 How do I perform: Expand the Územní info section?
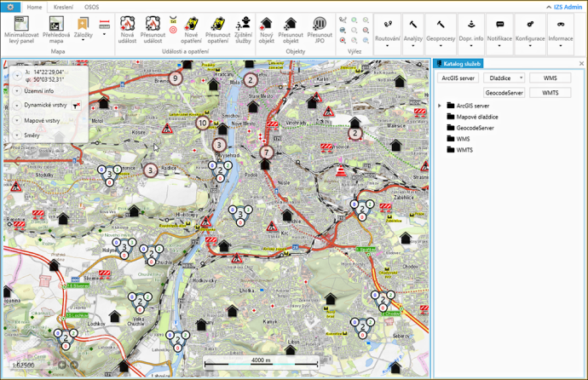pos(17,90)
